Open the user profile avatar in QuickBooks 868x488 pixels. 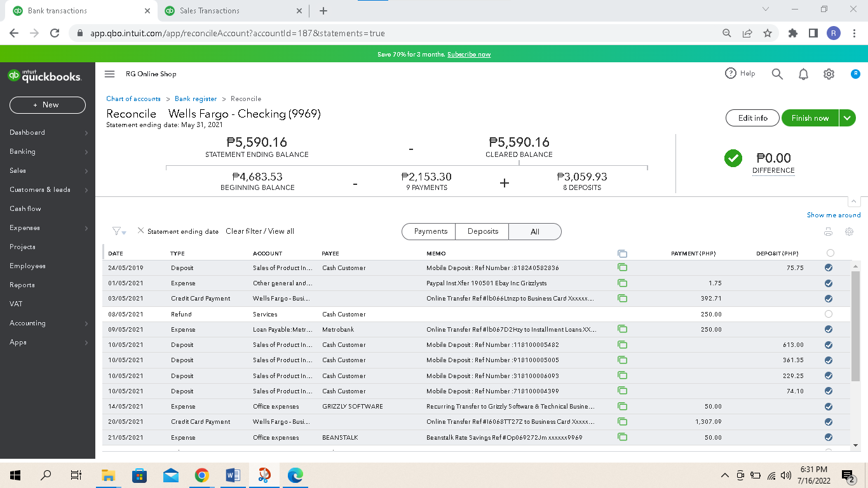(x=855, y=74)
